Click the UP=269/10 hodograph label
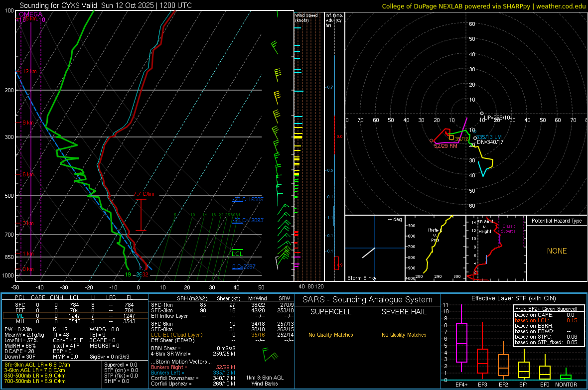Image resolution: width=588 pixels, height=390 pixels. coord(497,118)
